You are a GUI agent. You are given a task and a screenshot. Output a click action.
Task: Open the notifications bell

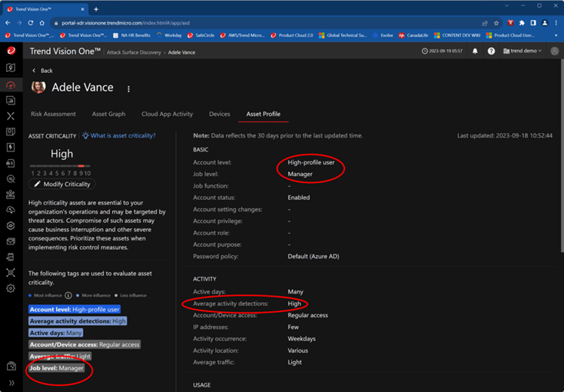point(475,51)
